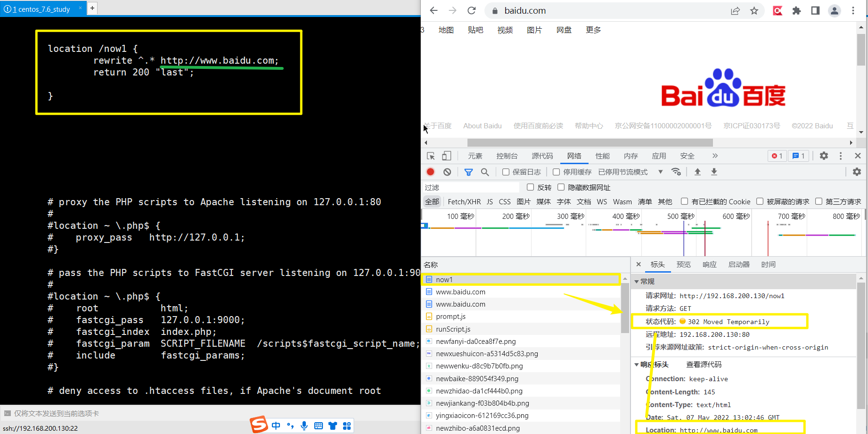
Task: Stop network recording with red dot
Action: [430, 172]
